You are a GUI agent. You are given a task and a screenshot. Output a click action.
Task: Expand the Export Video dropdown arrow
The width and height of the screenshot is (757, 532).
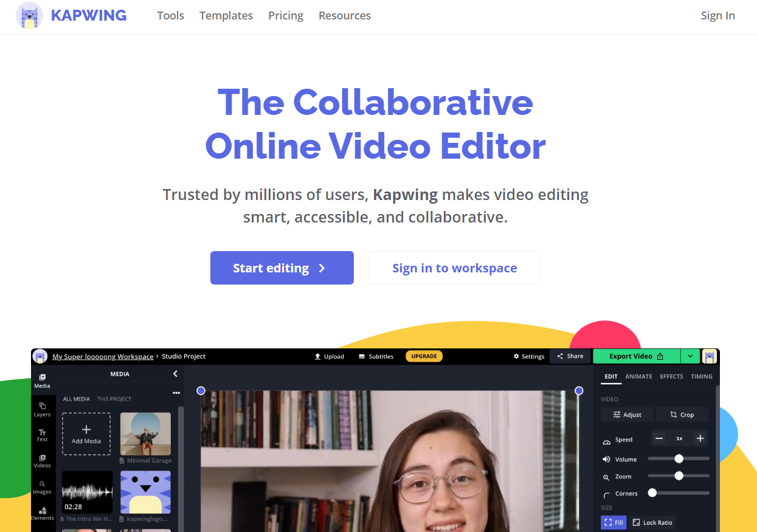pyautogui.click(x=690, y=356)
